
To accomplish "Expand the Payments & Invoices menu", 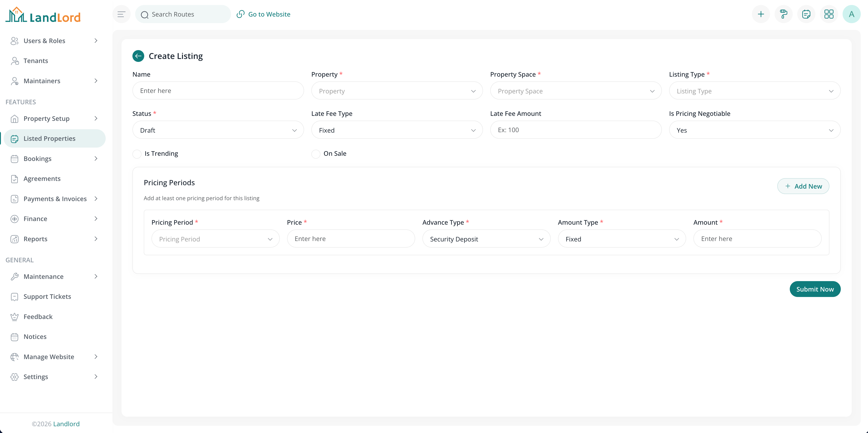I will pos(55,198).
